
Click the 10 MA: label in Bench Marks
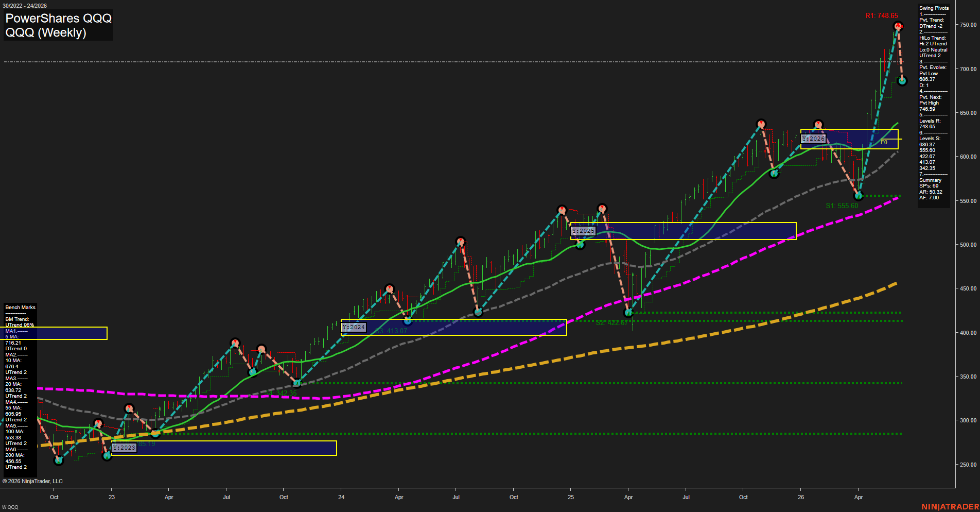13,361
